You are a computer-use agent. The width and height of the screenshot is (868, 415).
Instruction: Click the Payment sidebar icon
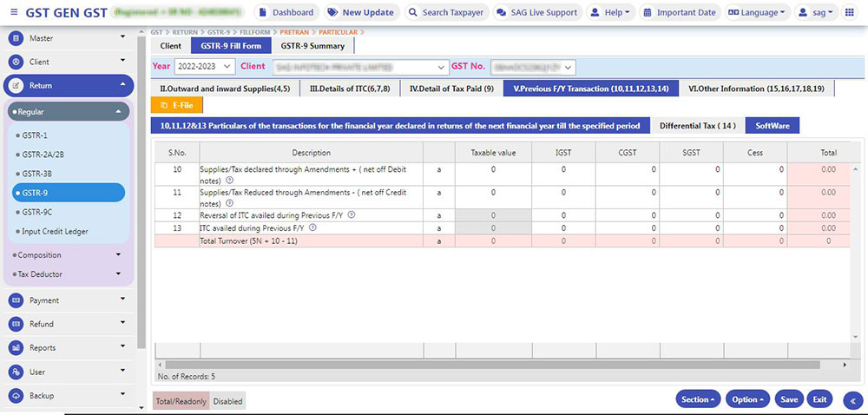[16, 300]
